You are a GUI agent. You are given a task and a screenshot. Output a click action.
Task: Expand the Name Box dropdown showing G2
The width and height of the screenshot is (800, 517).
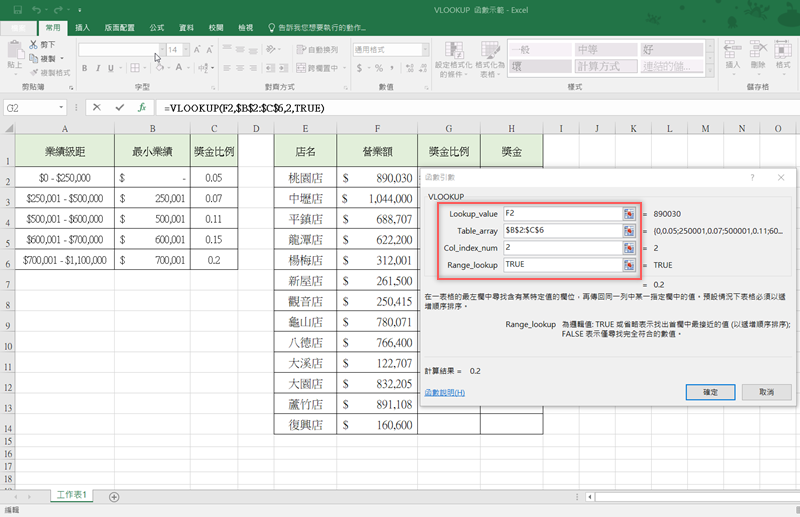click(61, 107)
